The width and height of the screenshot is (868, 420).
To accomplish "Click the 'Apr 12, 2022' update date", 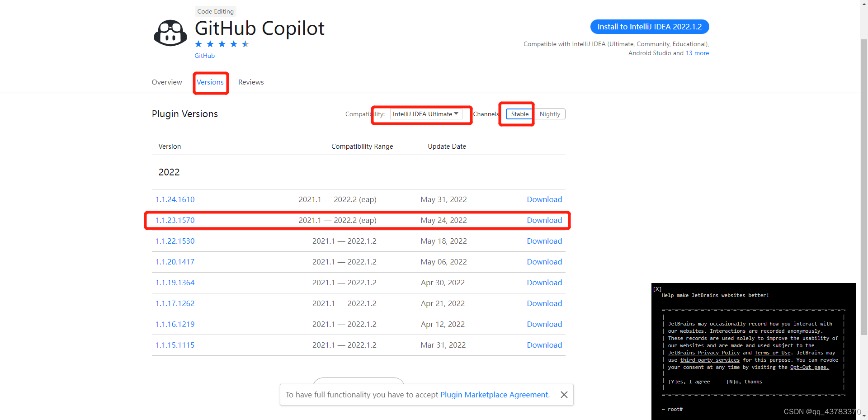I will [443, 324].
